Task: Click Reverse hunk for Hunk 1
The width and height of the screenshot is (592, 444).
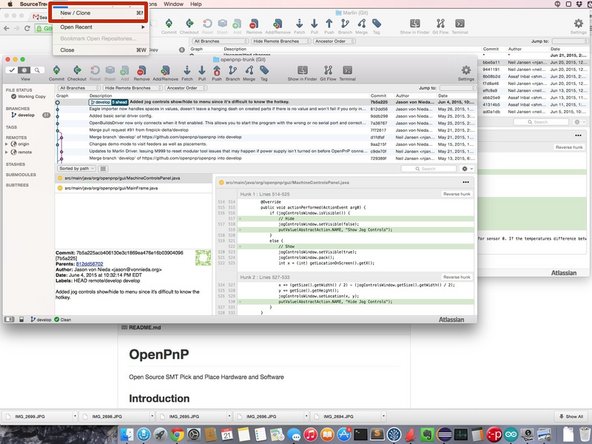Action: point(456,194)
